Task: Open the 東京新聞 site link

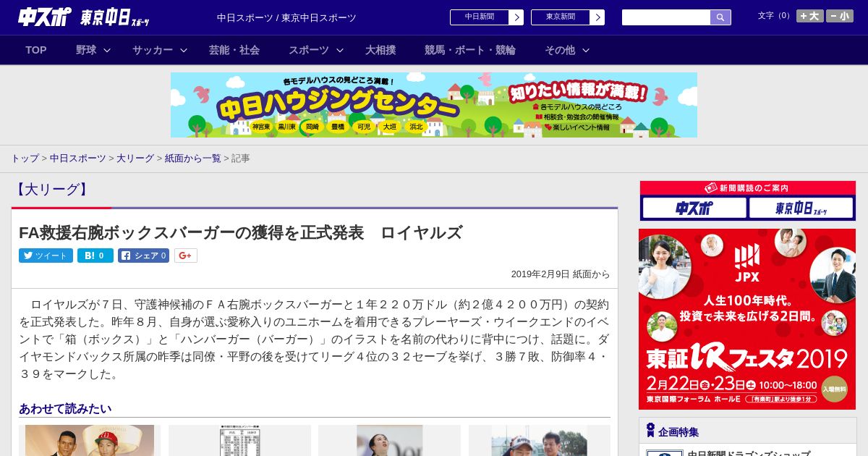Action: click(561, 17)
